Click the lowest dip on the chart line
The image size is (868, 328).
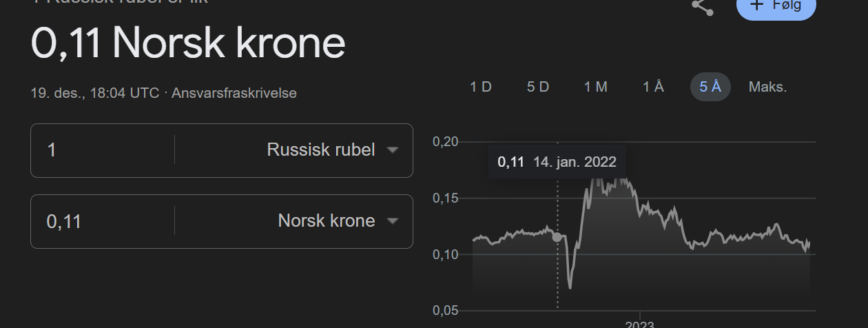[x=570, y=287]
